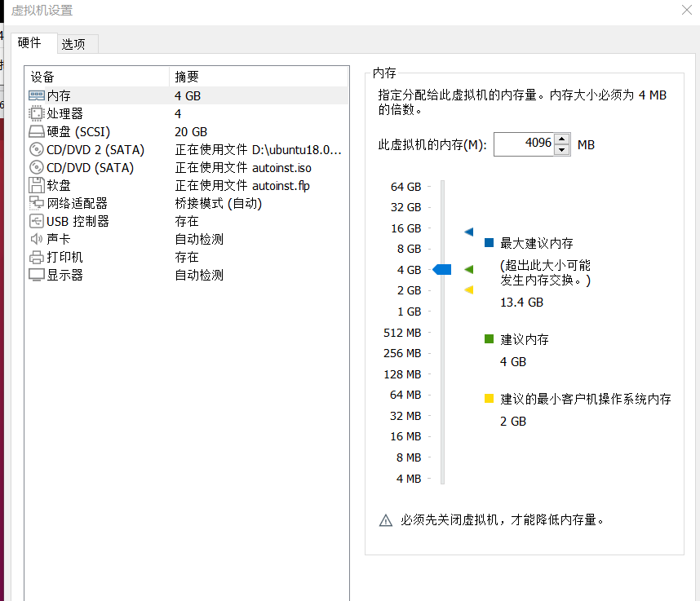
Task: Click the memory input field showing 4096
Action: pyautogui.click(x=524, y=144)
